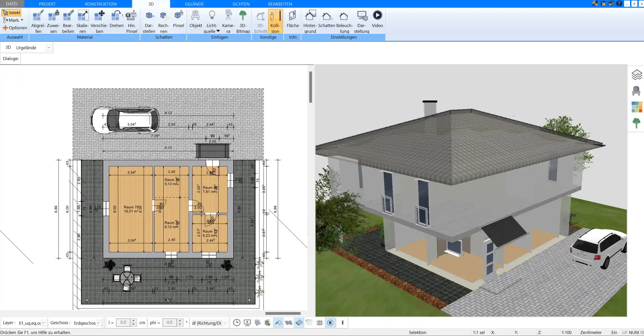644x336 pixels.
Task: Toggle shadow Darstellen option
Action: click(149, 21)
